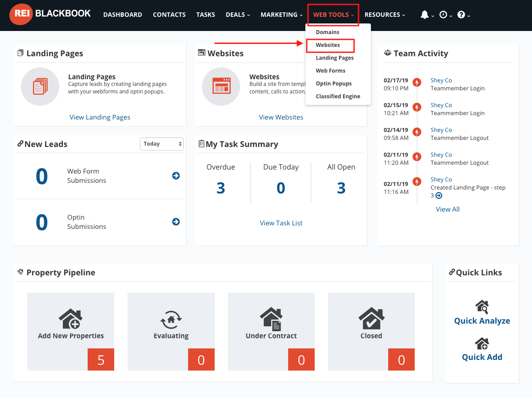Click Closed count badge 0

tap(401, 360)
